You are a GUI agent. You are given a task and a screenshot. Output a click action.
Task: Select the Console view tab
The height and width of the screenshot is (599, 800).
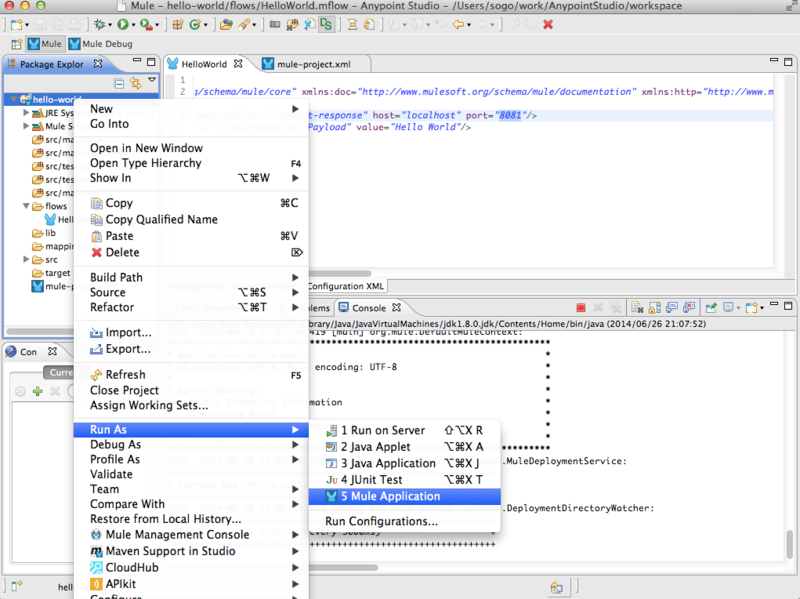click(369, 308)
